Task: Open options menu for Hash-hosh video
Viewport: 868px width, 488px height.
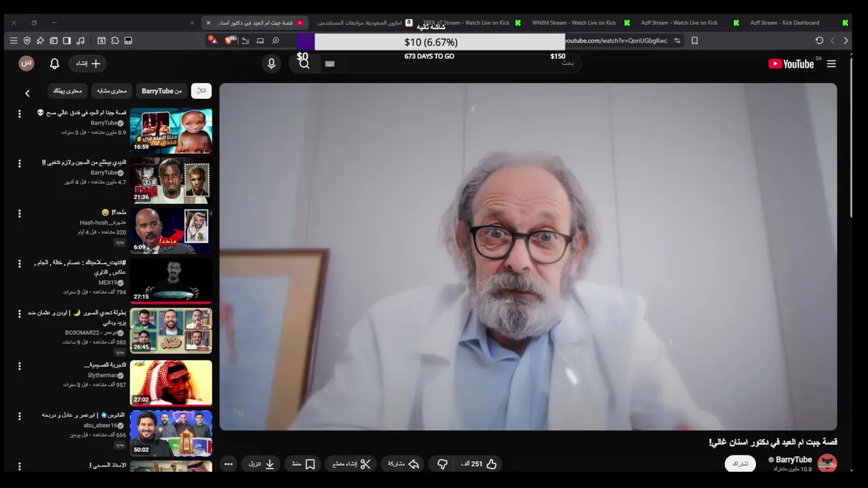Action: (x=19, y=213)
